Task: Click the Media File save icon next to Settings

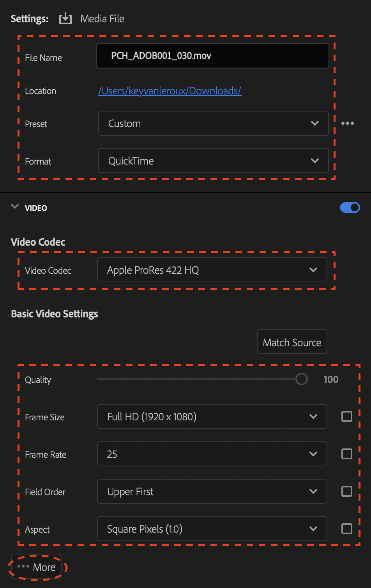Action: (65, 18)
